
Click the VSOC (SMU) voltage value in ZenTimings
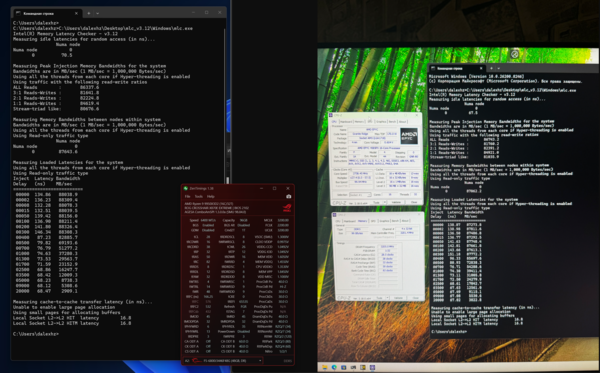284,237
